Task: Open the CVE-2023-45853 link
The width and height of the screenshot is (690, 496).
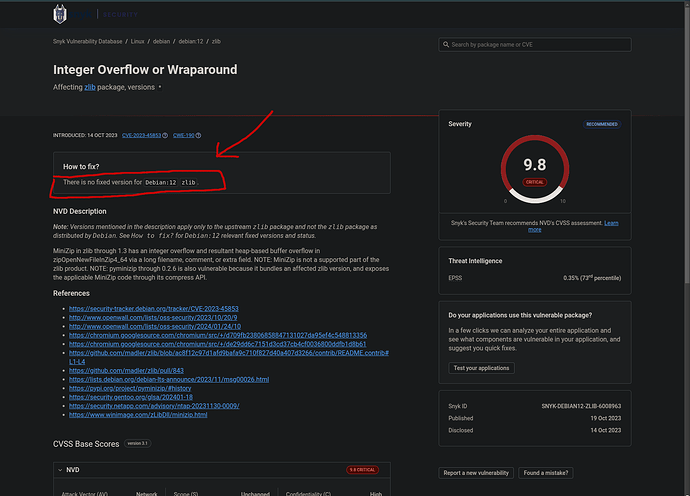Action: pos(141,136)
